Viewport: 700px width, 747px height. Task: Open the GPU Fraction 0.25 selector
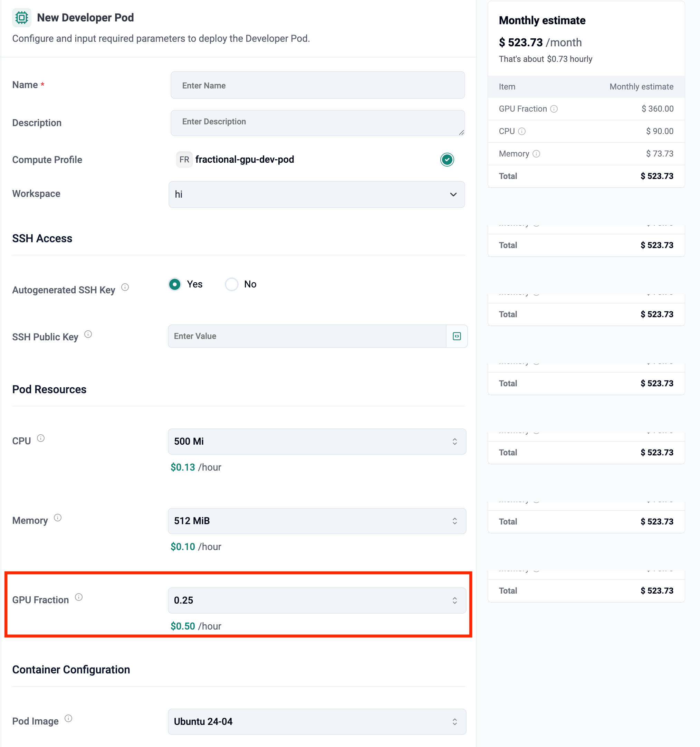coord(317,601)
